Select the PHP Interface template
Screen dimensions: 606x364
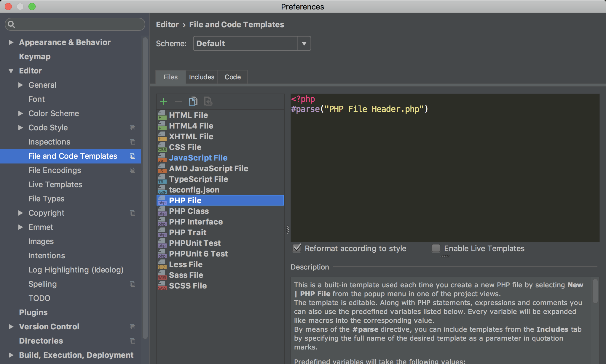(x=220, y=222)
